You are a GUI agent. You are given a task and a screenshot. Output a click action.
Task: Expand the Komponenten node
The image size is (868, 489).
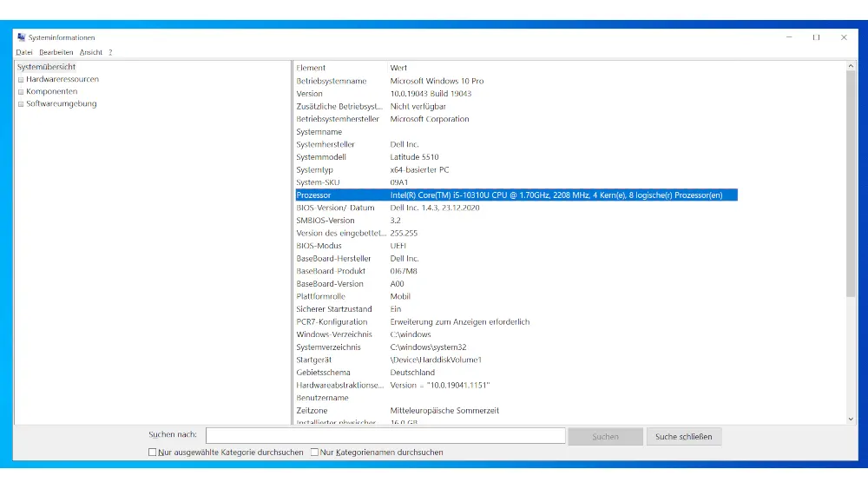[21, 92]
